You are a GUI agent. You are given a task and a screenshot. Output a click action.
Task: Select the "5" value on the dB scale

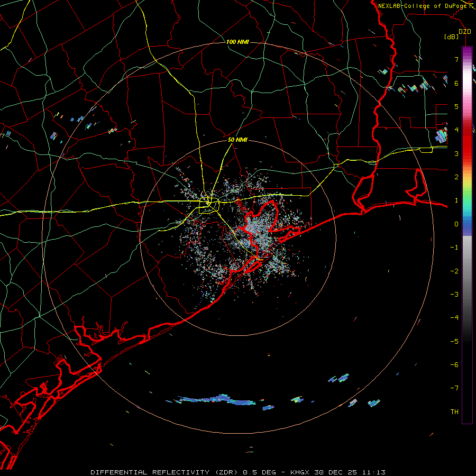click(x=456, y=106)
